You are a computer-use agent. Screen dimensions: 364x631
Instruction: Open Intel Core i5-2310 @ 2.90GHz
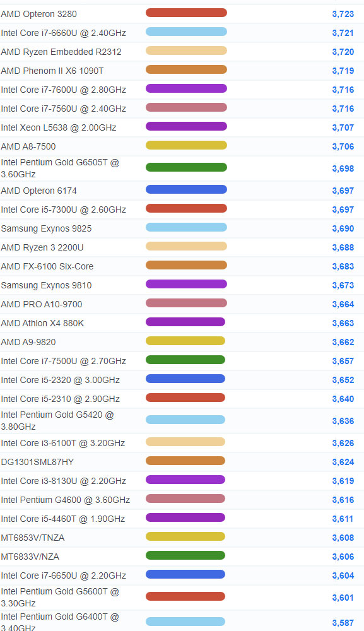pyautogui.click(x=61, y=399)
